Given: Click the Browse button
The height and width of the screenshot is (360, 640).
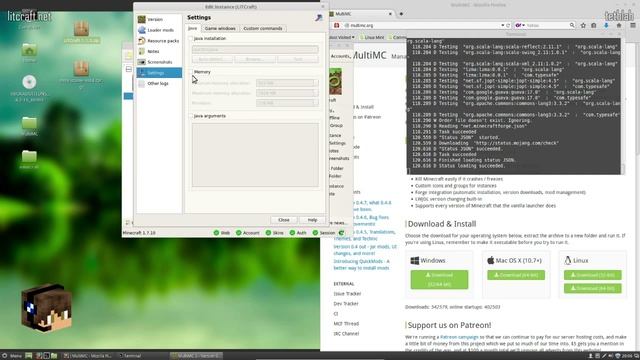Looking at the screenshot, I should (x=255, y=59).
